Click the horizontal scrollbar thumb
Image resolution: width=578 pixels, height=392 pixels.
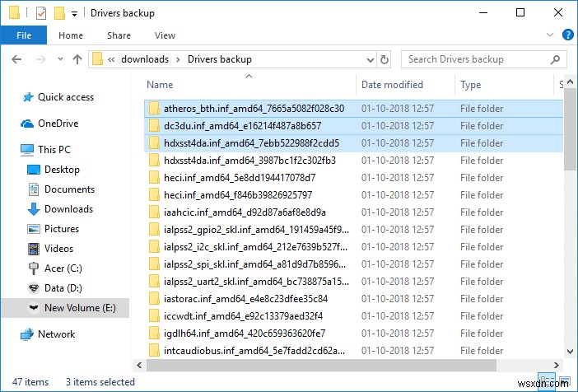322,365
